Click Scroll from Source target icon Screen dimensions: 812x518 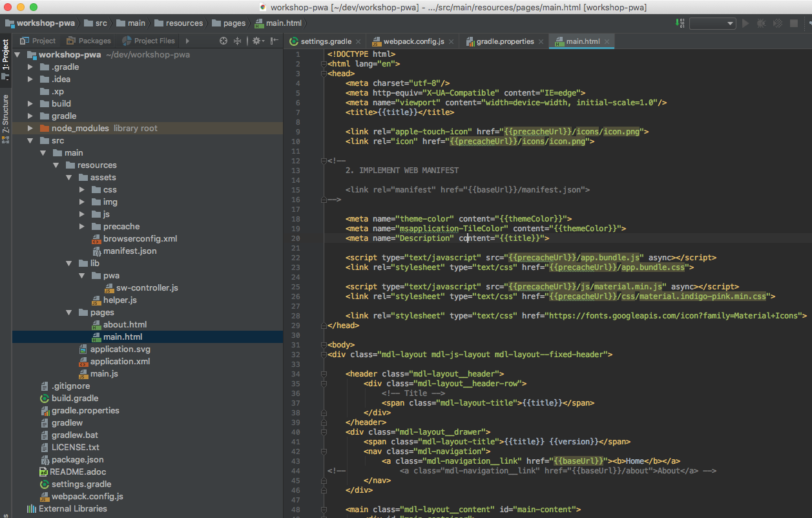click(224, 41)
